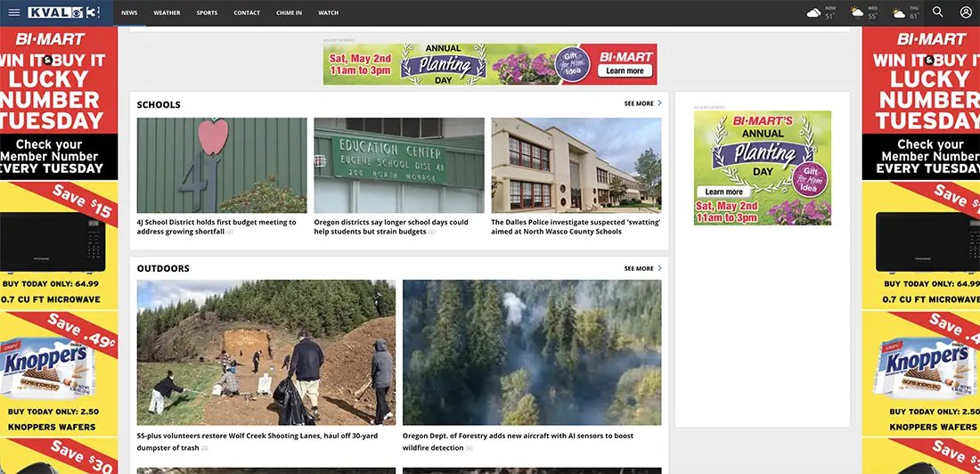This screenshot has width=980, height=474.
Task: Click gallery icon after Wolf Creek headline
Action: 204,448
